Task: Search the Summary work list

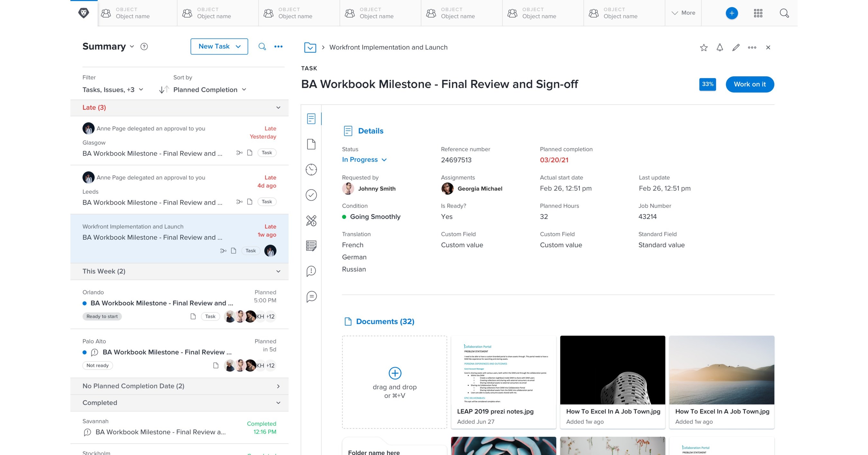Action: click(262, 47)
